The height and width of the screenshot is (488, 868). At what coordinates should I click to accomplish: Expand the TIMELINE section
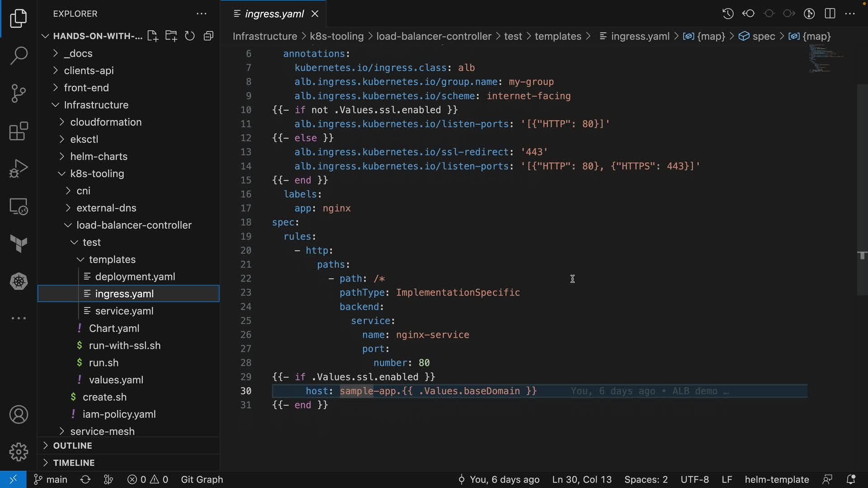[74, 463]
